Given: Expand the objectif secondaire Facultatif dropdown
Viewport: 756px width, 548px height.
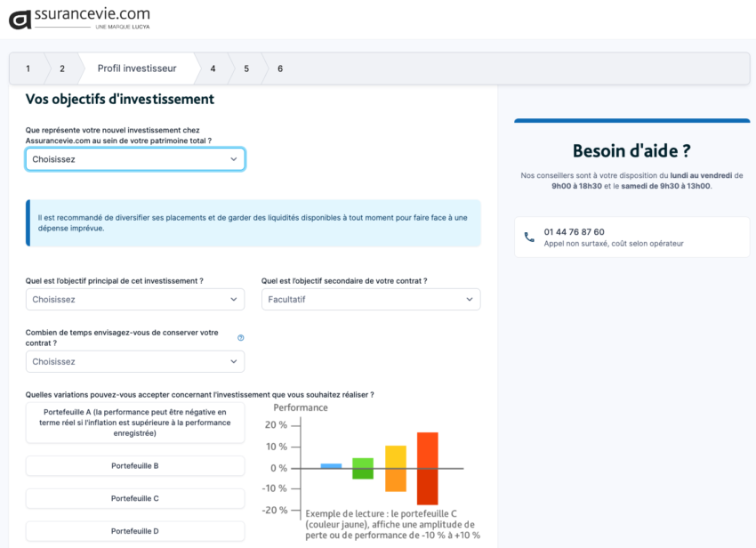Looking at the screenshot, I should (371, 300).
